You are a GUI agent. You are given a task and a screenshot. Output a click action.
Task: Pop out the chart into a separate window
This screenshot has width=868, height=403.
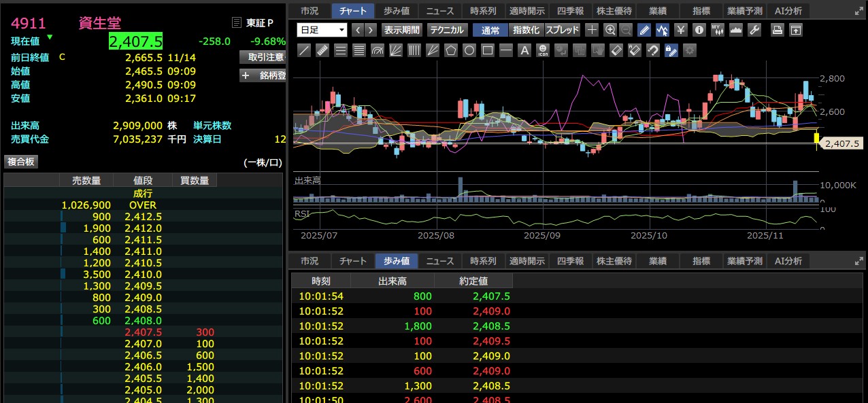tap(795, 30)
